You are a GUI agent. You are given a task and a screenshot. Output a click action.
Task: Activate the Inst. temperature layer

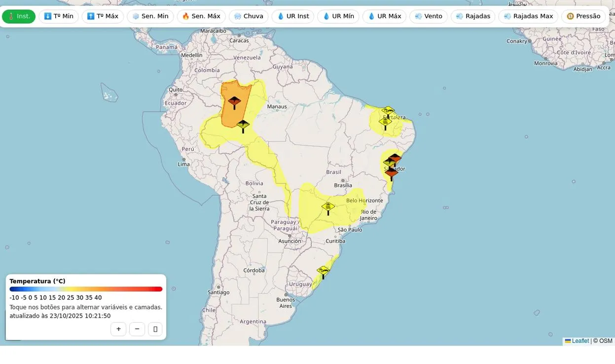(x=19, y=16)
